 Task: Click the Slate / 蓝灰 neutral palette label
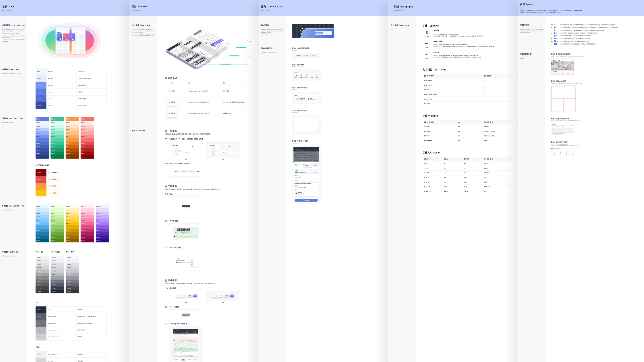55,252
